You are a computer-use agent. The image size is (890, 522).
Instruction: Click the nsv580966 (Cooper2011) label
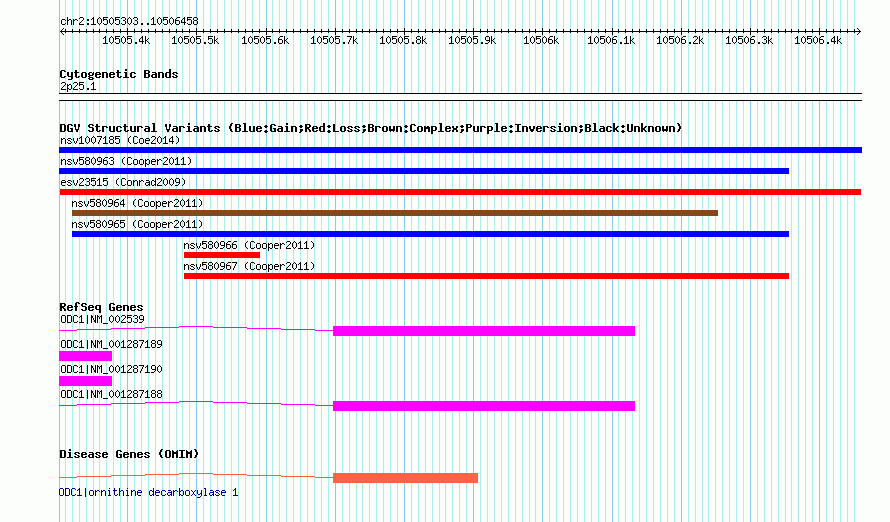249,245
